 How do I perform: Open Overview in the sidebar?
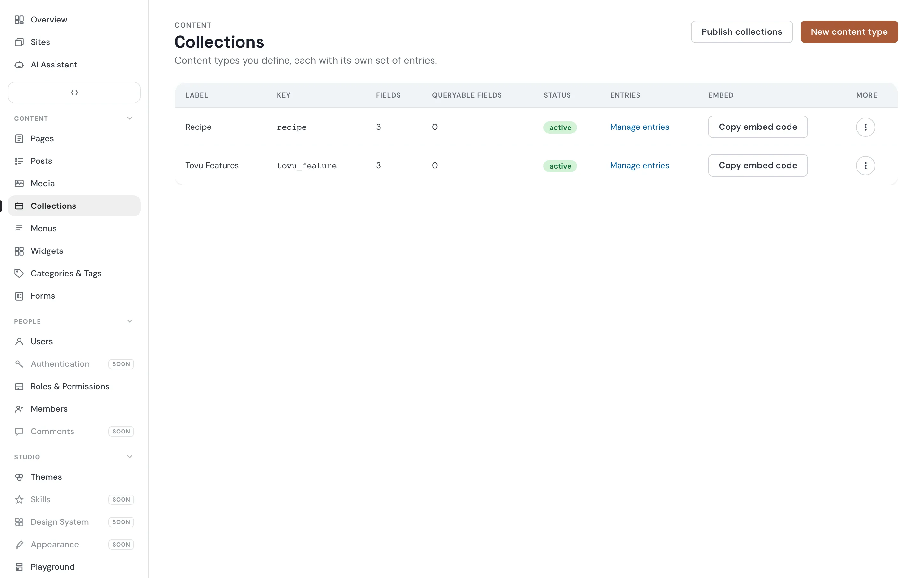click(x=74, y=20)
